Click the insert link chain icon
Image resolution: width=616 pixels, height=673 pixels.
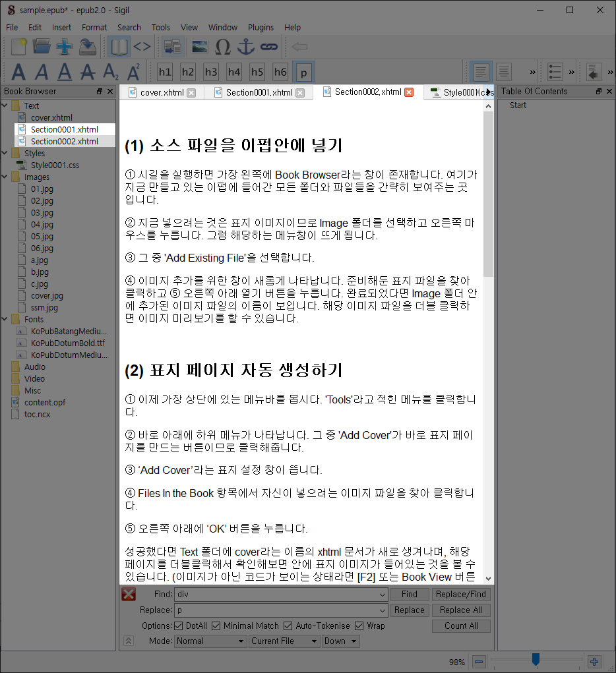click(x=268, y=47)
